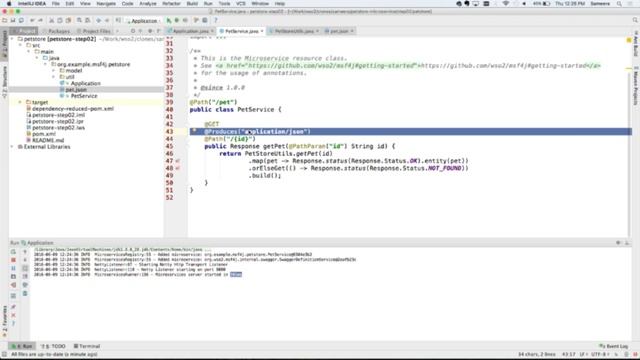Click the Help question mark toolbar icon

tap(216, 20)
